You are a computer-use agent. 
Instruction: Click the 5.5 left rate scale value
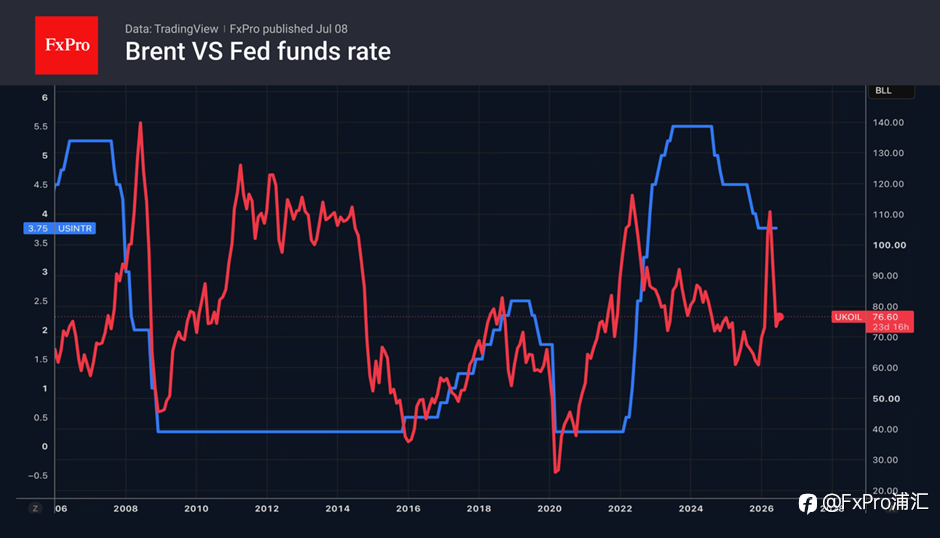[x=41, y=126]
